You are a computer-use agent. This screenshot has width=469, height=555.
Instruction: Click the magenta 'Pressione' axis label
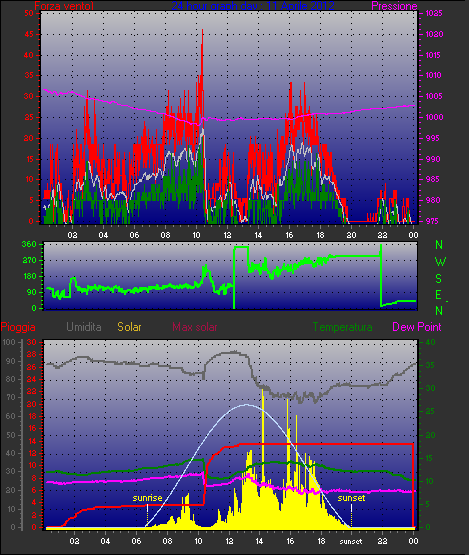pyautogui.click(x=394, y=6)
